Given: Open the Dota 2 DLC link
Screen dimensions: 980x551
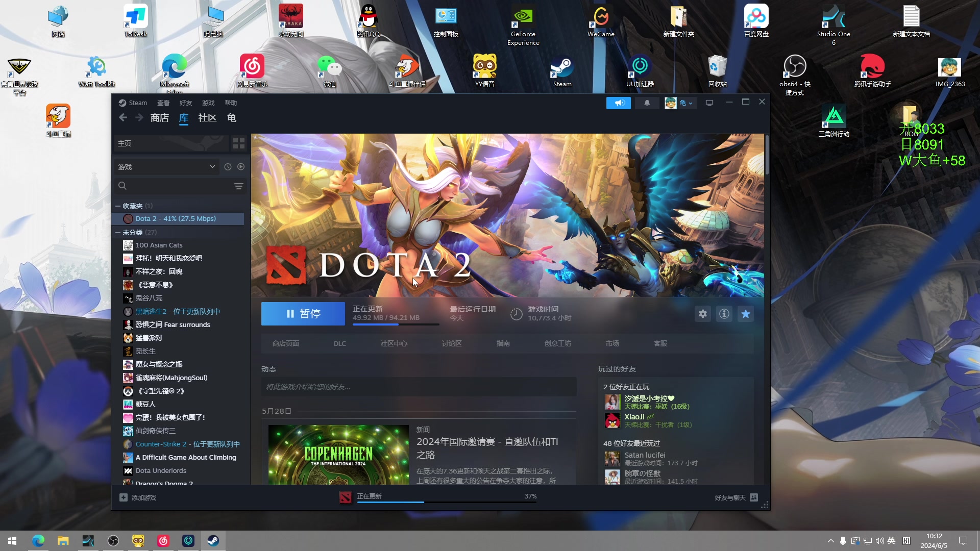Looking at the screenshot, I should coord(340,343).
